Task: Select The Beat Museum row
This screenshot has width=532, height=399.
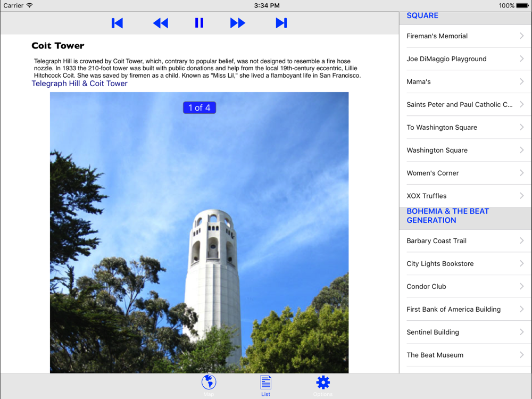Action: pos(465,355)
